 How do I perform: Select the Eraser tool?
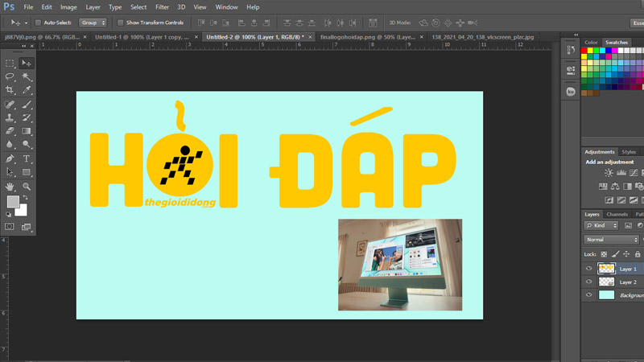(10, 131)
